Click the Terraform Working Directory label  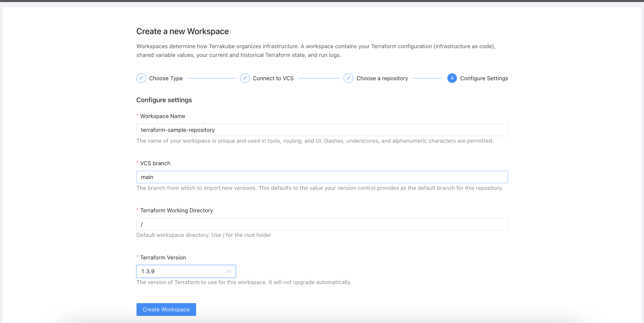tap(176, 210)
